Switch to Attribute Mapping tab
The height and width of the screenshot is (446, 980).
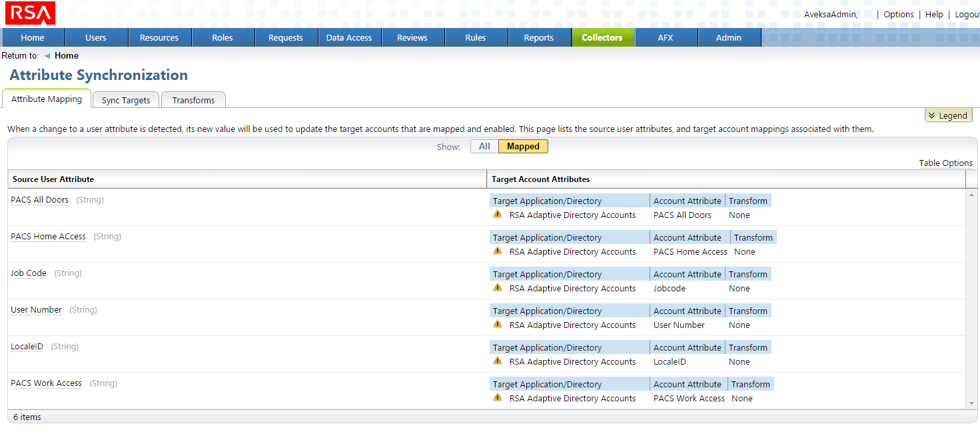click(47, 99)
